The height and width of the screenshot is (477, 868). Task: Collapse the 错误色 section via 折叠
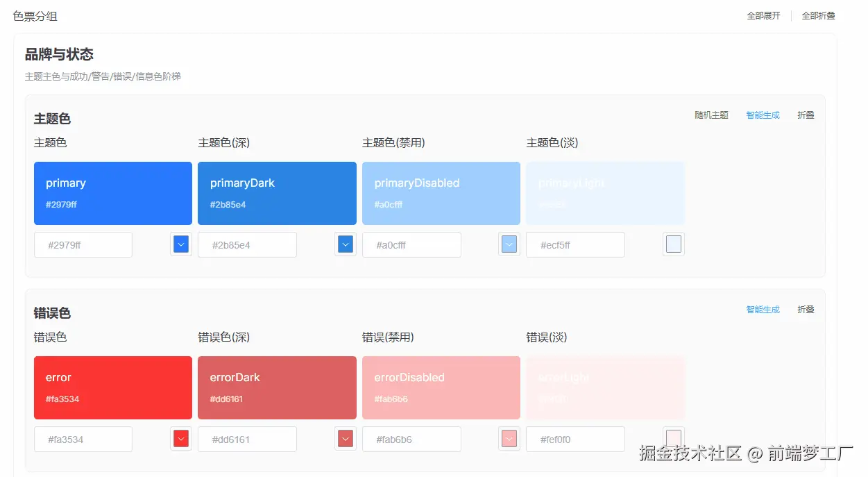tap(805, 310)
